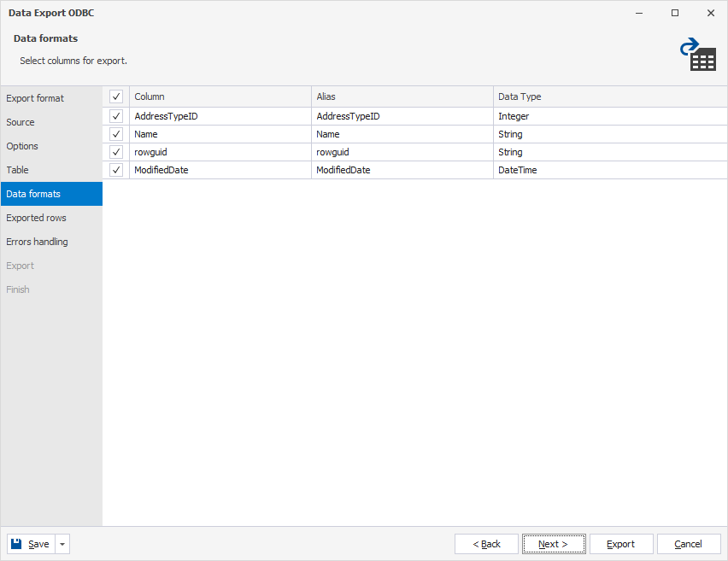The width and height of the screenshot is (728, 561).
Task: Edit the ModifiedDate alias cell
Action: click(402, 170)
